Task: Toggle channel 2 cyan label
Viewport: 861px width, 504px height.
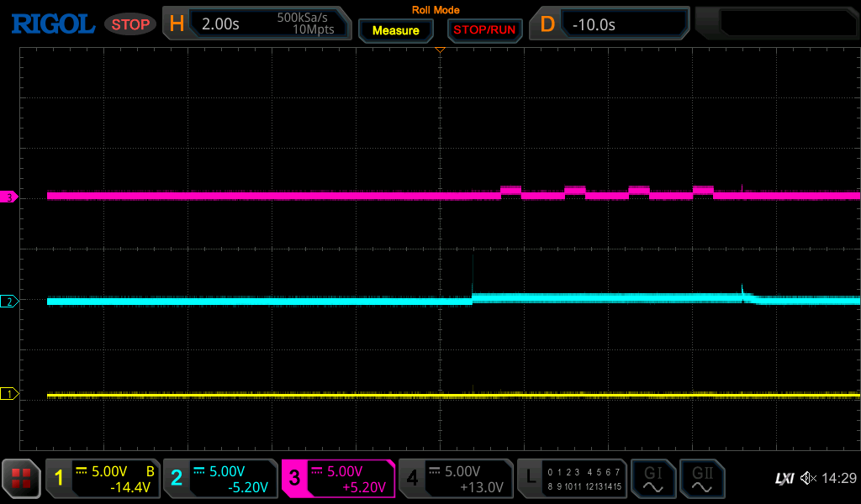Action: point(177,478)
